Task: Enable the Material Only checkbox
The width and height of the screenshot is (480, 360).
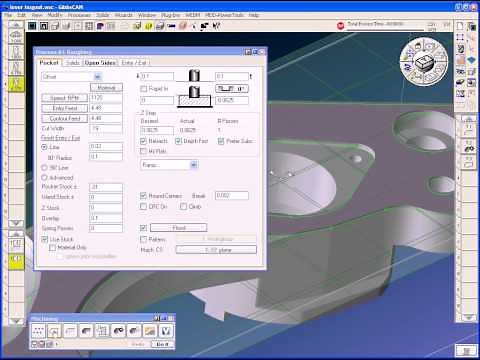Action: tap(52, 247)
